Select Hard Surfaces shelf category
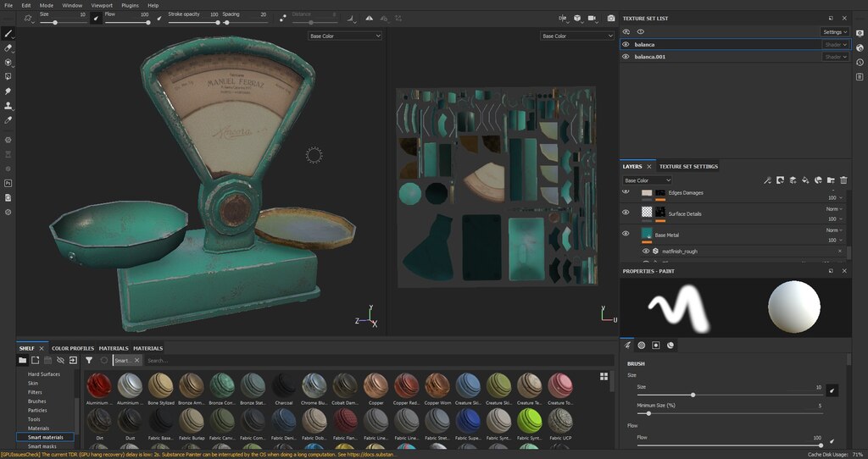The width and height of the screenshot is (868, 459). click(x=44, y=373)
